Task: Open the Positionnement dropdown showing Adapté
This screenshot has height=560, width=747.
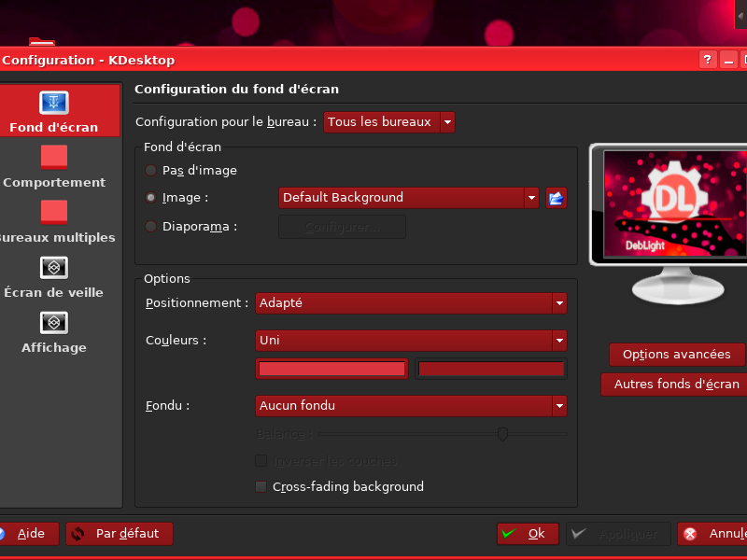Action: (411, 303)
